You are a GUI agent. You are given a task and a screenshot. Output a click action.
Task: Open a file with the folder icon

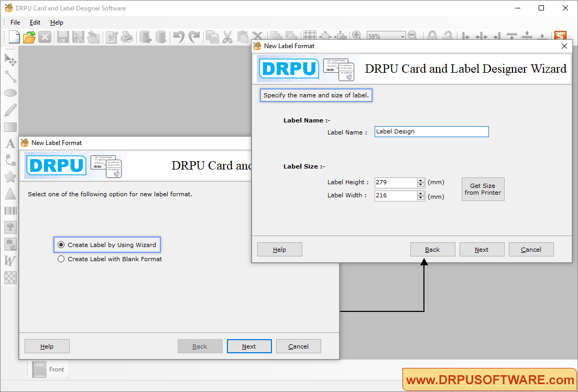(29, 37)
